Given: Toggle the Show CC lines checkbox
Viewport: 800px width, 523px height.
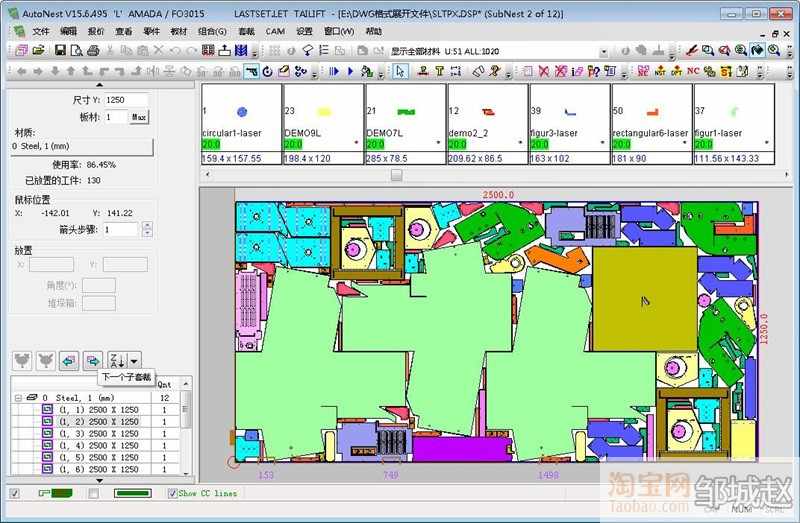Looking at the screenshot, I should coord(172,493).
